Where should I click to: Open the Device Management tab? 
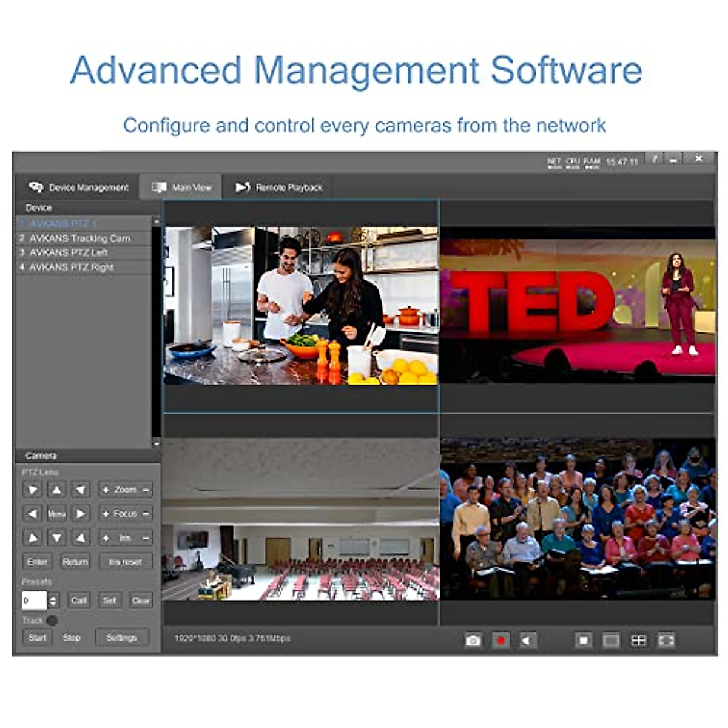point(79,187)
